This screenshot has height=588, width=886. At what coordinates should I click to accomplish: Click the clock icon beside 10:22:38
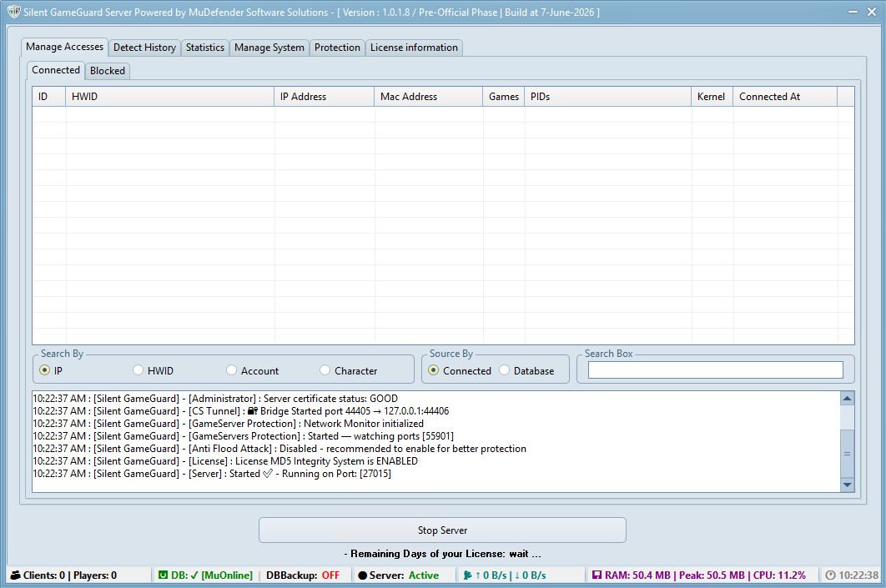(831, 575)
